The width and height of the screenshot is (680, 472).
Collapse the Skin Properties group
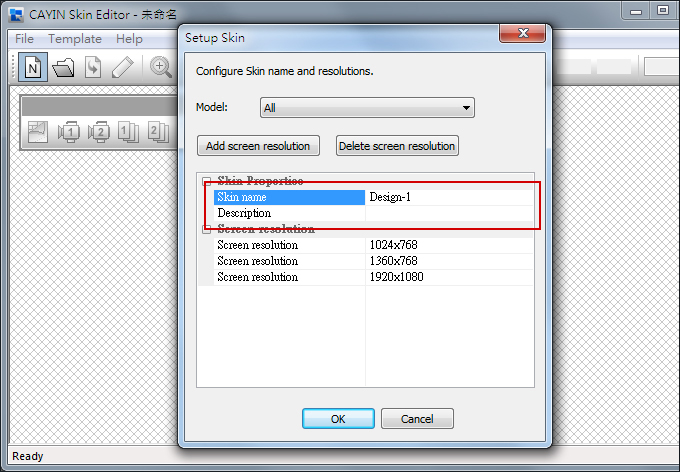tap(207, 182)
